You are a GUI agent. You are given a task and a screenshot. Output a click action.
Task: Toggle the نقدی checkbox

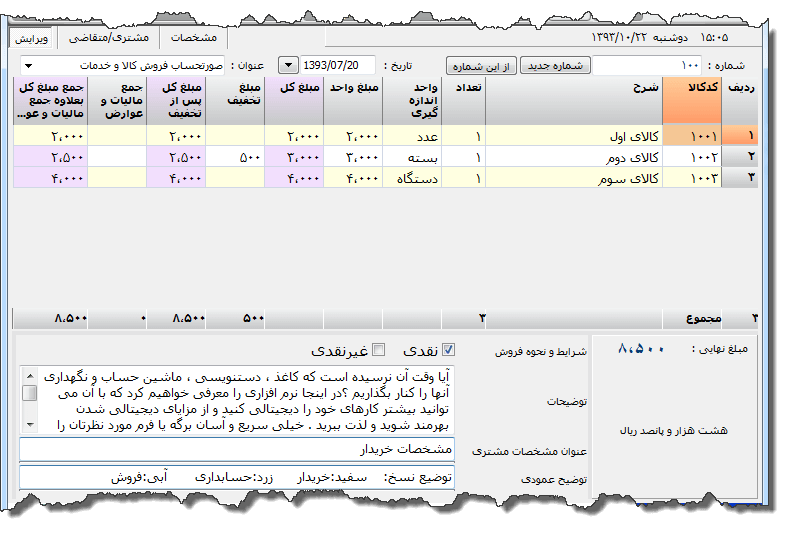point(449,350)
